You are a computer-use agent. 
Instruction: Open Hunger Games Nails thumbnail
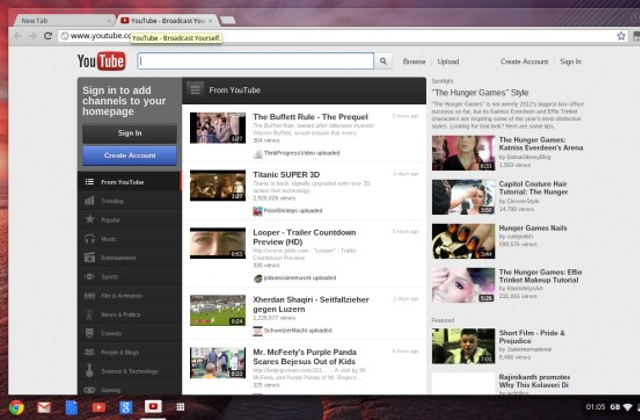click(463, 241)
